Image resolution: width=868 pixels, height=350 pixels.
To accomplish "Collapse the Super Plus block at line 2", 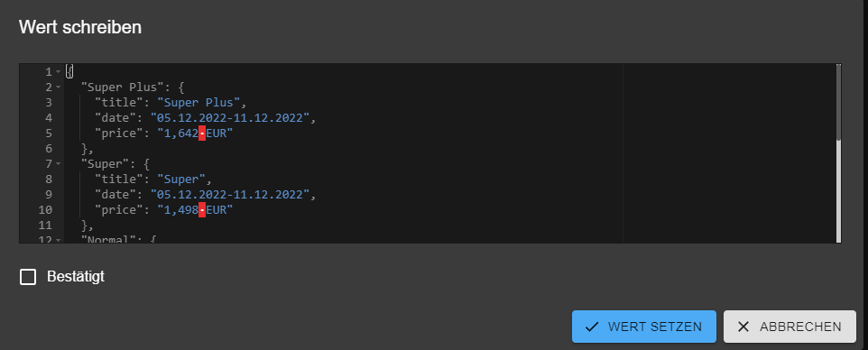I will (58, 87).
